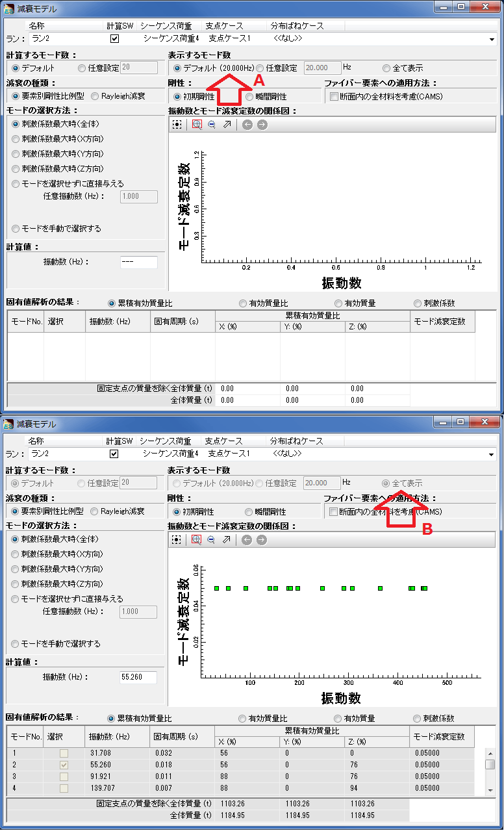The width and height of the screenshot is (504, 833).
Task: Select 刺激係数最大時(X方向) in the upper window
Action: (x=16, y=139)
